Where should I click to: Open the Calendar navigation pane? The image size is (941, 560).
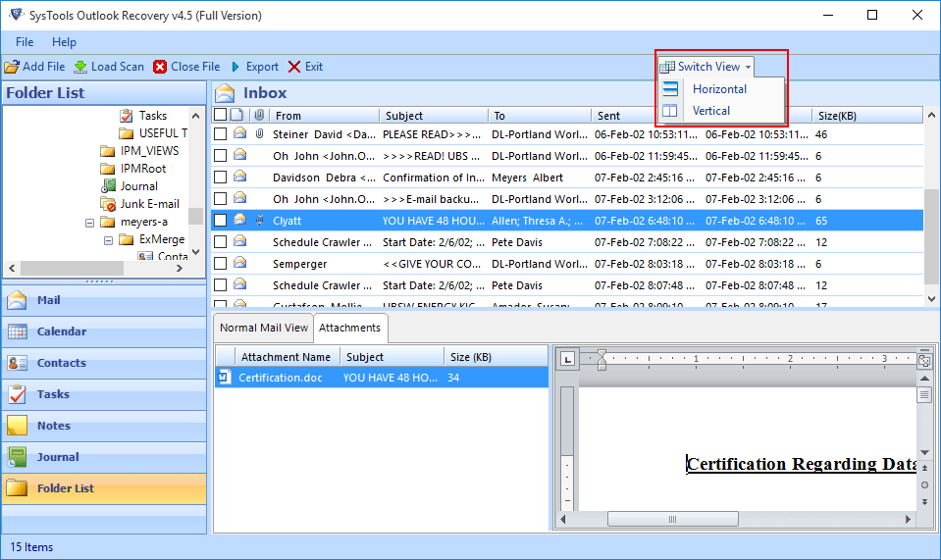61,331
